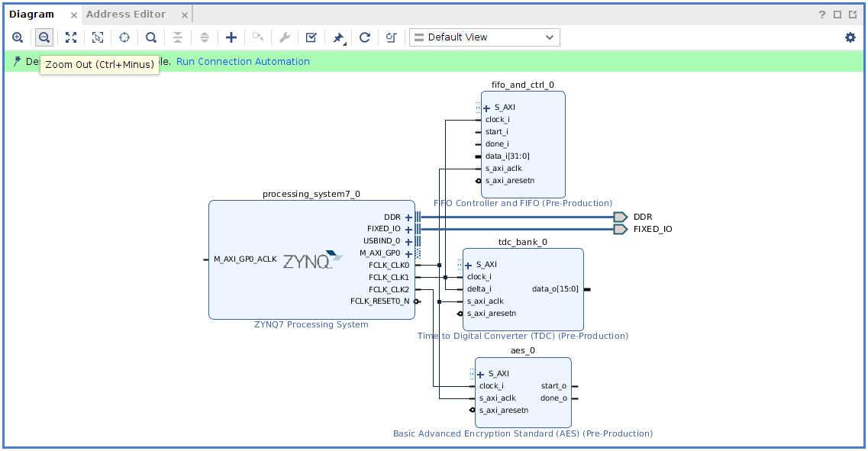Click the Add IP plus icon
The image size is (868, 451).
(x=231, y=37)
